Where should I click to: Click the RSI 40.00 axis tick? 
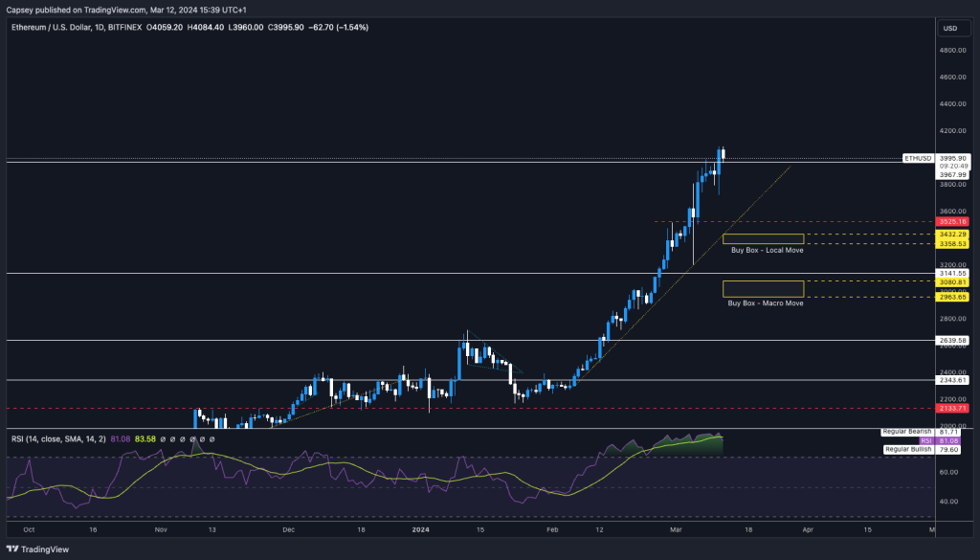[x=949, y=502]
